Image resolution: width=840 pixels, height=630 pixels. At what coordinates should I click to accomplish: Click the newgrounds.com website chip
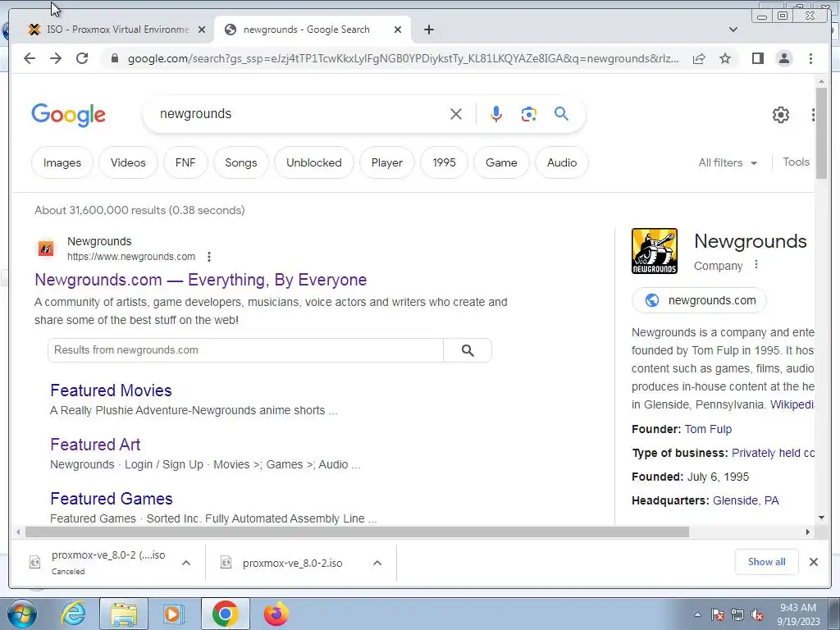click(x=699, y=300)
